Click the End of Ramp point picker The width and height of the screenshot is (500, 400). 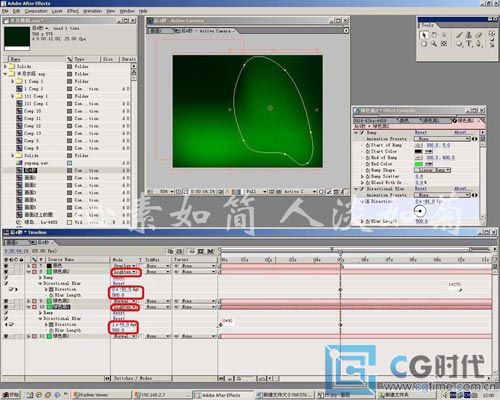[x=418, y=158]
